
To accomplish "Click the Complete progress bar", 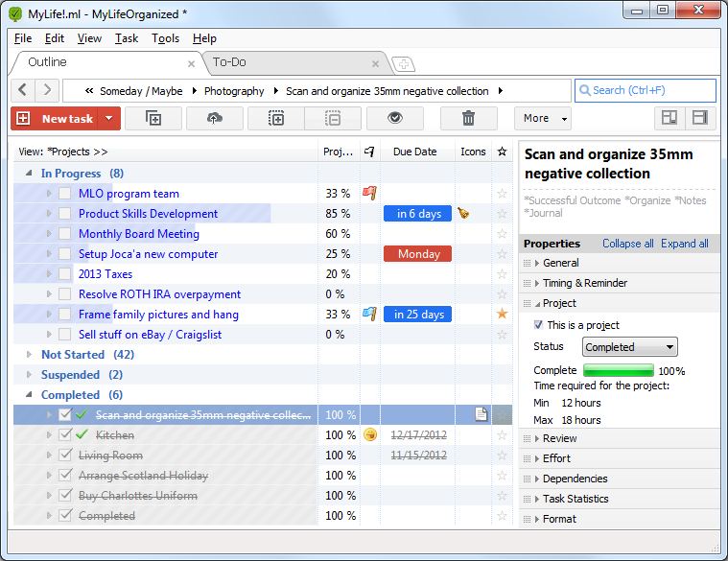I will pos(619,370).
